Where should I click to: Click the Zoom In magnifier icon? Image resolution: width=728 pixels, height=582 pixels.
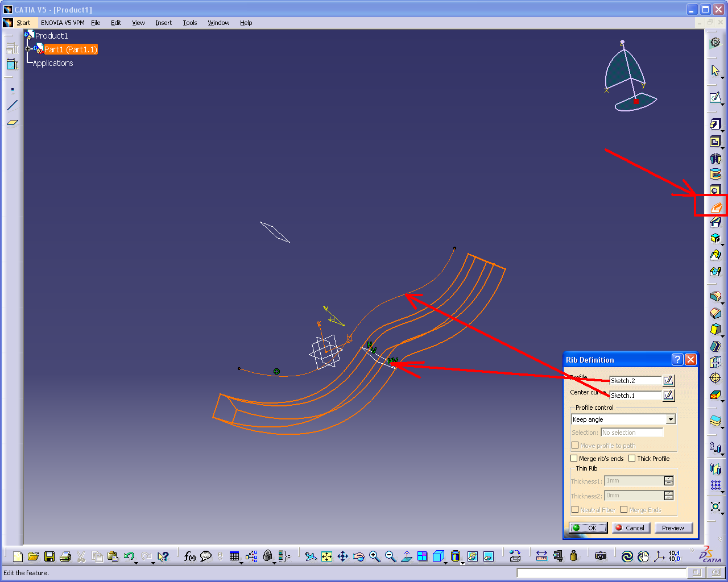374,556
